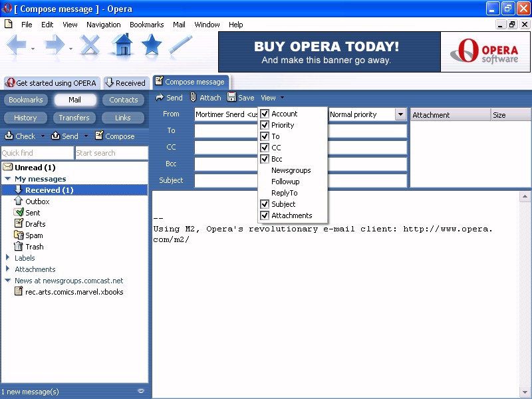This screenshot has height=399, width=532.
Task: Click the star Bookmarks icon in toolbar
Action: 152,45
